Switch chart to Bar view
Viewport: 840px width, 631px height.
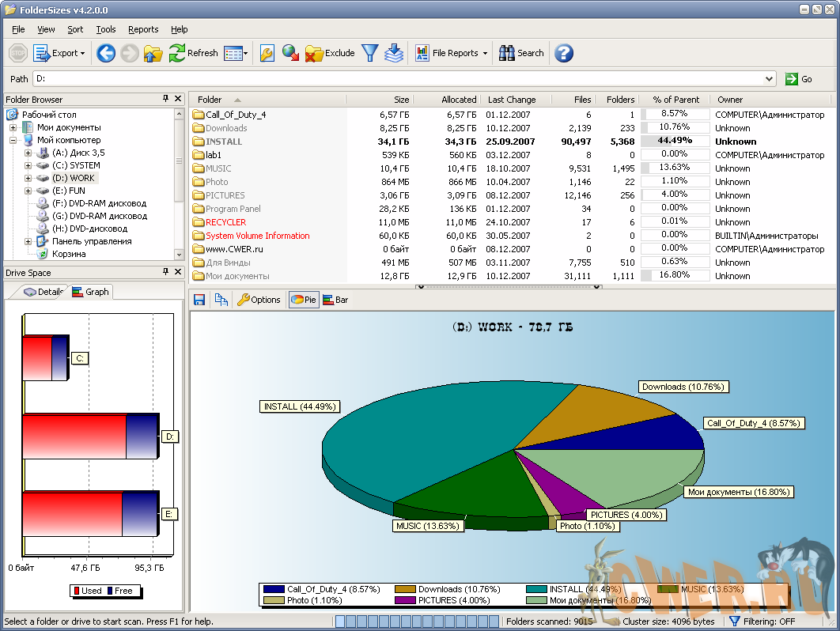[x=335, y=300]
